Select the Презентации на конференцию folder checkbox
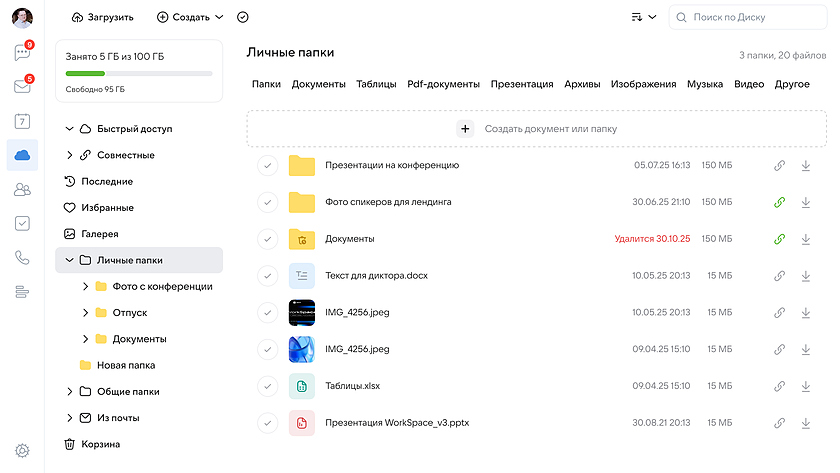840x473 pixels. coord(267,166)
